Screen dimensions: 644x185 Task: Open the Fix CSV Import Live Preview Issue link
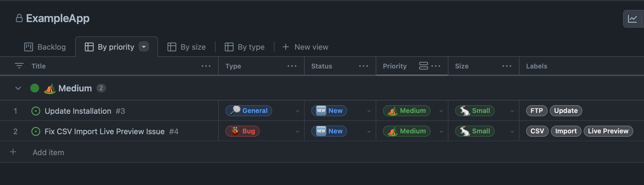click(x=104, y=131)
